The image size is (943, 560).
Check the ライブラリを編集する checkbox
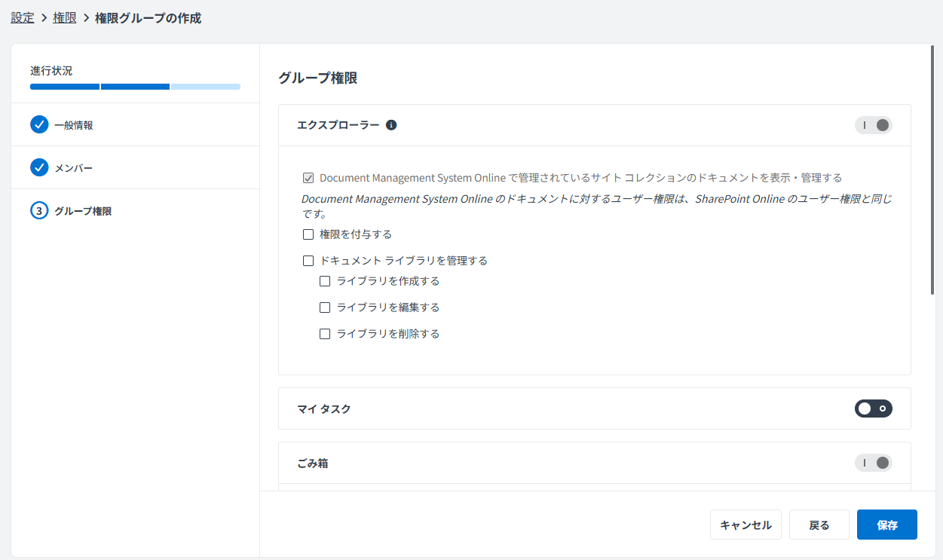325,307
